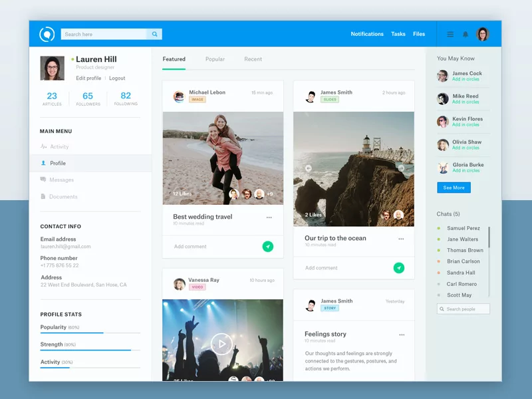Click the Edit profile link
The height and width of the screenshot is (399, 532).
point(88,78)
